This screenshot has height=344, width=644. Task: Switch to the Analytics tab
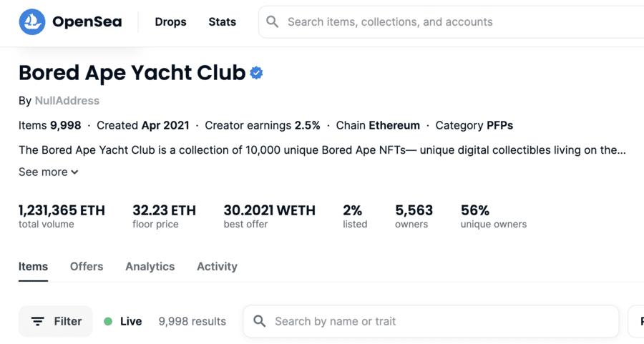click(x=150, y=267)
